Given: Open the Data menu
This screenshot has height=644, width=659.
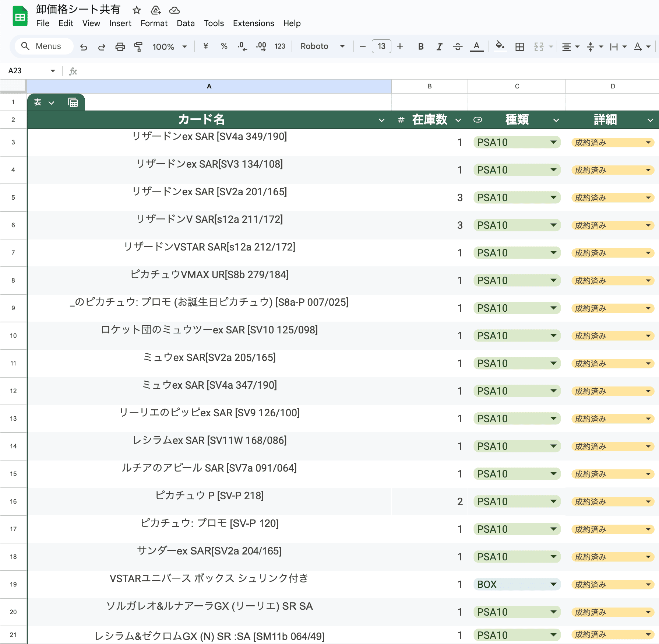Looking at the screenshot, I should 186,23.
